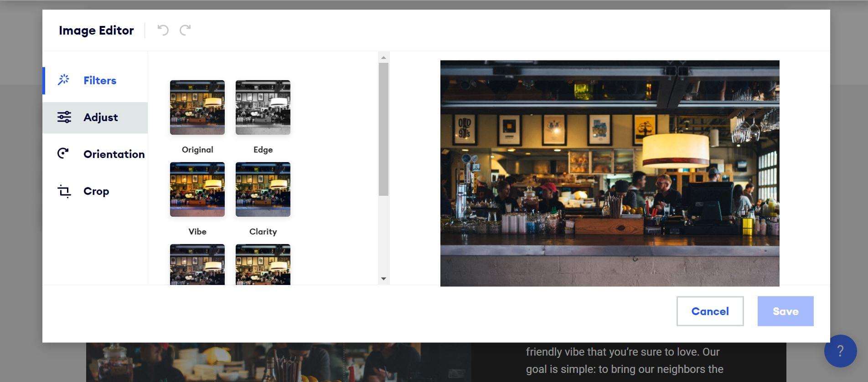868x382 pixels.
Task: Click the "Image Editor" title text
Action: click(96, 31)
